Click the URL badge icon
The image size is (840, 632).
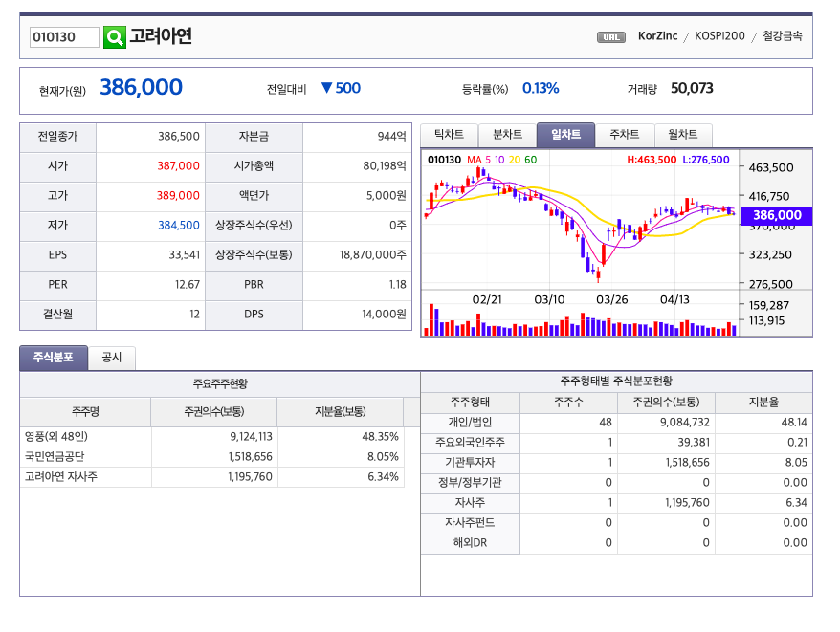tap(611, 37)
